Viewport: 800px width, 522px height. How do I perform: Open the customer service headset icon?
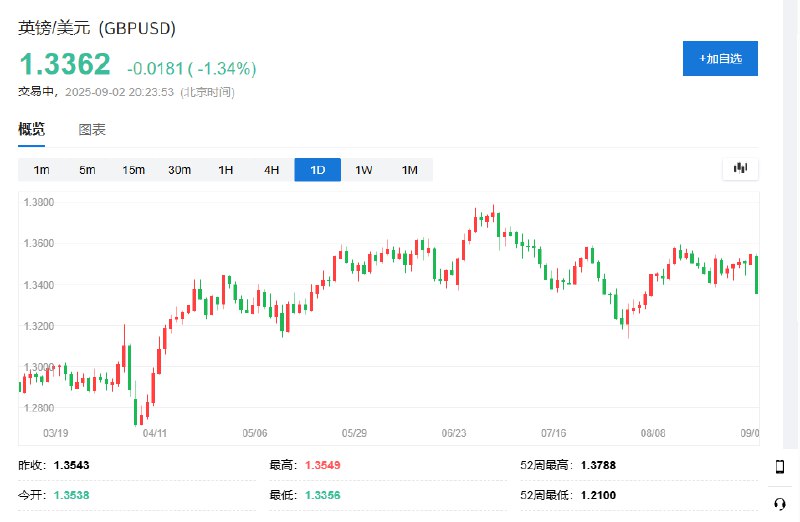[x=780, y=504]
